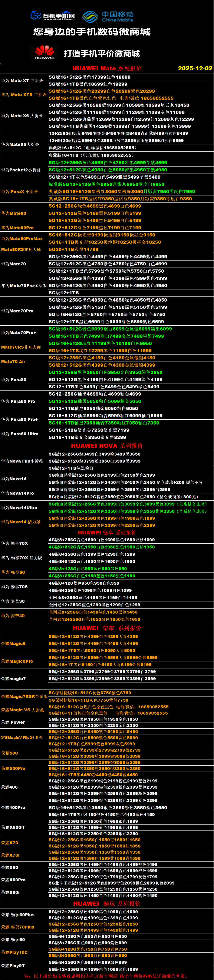Click the Mate80RS 非凡大师 model label

21,249
